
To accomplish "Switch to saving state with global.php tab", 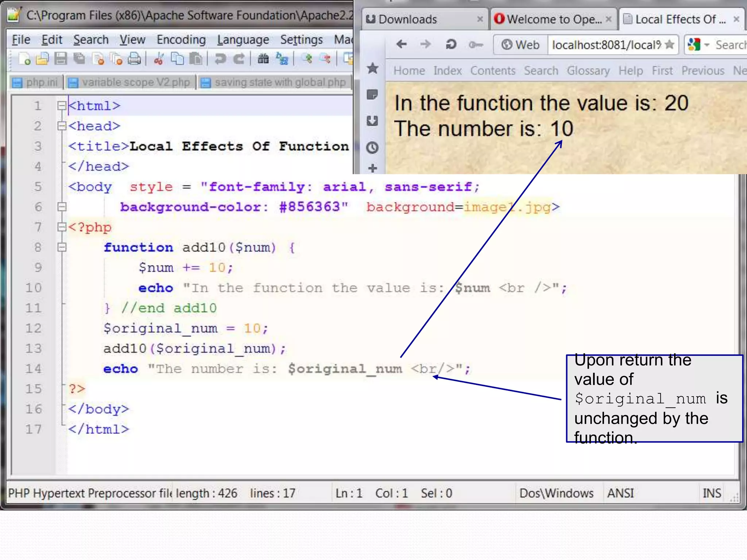I will (274, 82).
